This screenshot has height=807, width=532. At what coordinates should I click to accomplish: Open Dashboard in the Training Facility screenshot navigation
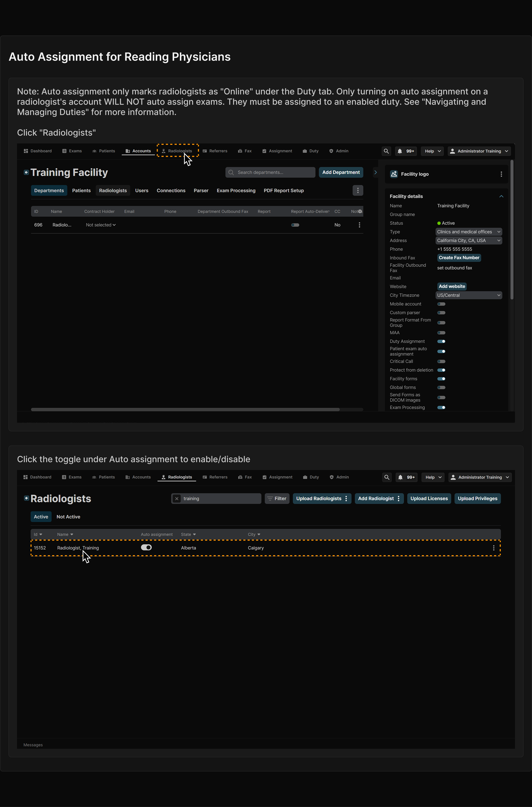coord(38,151)
